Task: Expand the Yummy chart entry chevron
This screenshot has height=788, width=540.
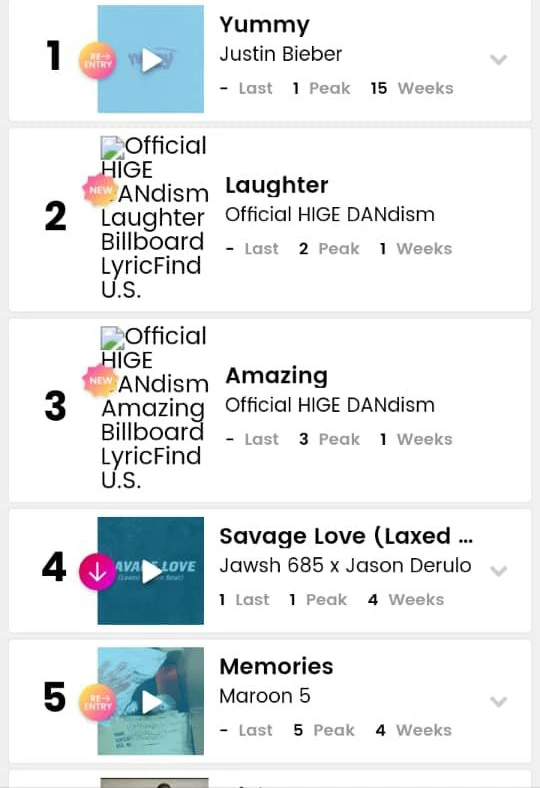Action: pyautogui.click(x=498, y=59)
